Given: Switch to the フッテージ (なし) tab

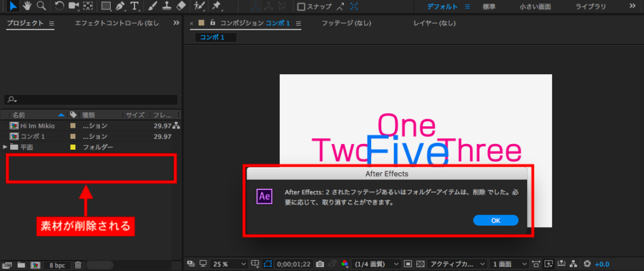Looking at the screenshot, I should pos(347,23).
